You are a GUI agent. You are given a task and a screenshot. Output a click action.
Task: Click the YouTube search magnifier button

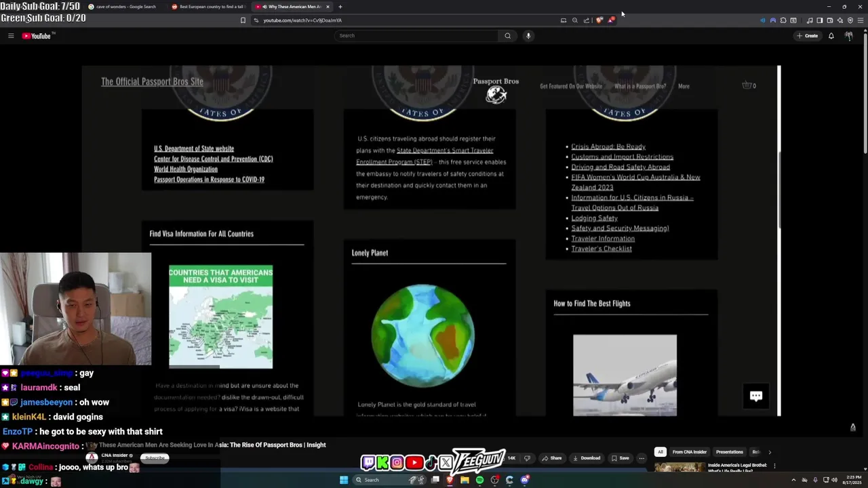507,36
